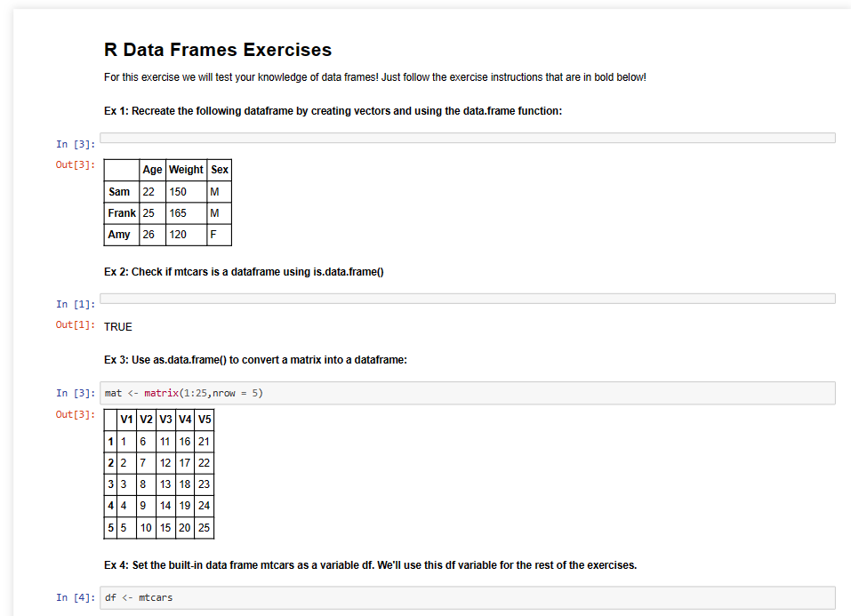The image size is (851, 616).
Task: Select the V5 column header
Action: pyautogui.click(x=204, y=420)
